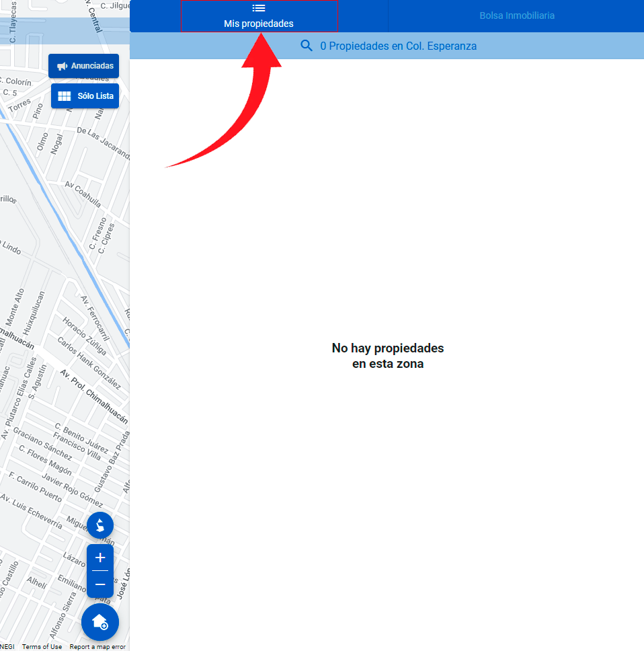This screenshot has width=644, height=651.
Task: Switch to Bolsa Inmobiliaria tab
Action: click(x=516, y=15)
